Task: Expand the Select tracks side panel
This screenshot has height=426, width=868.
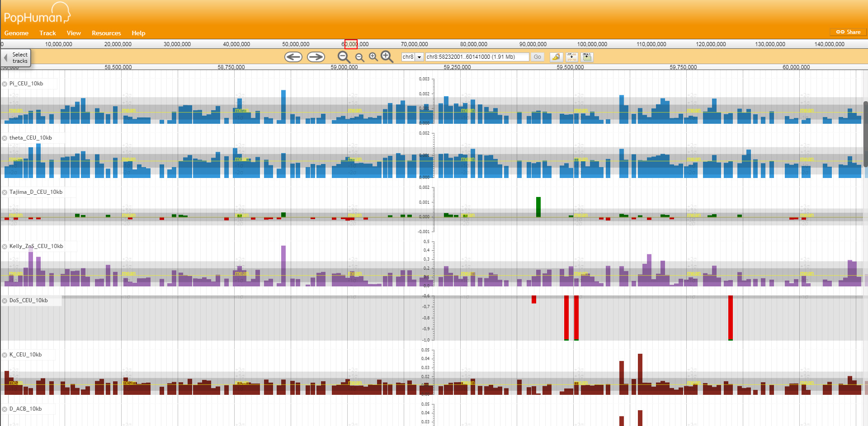Action: coord(16,58)
